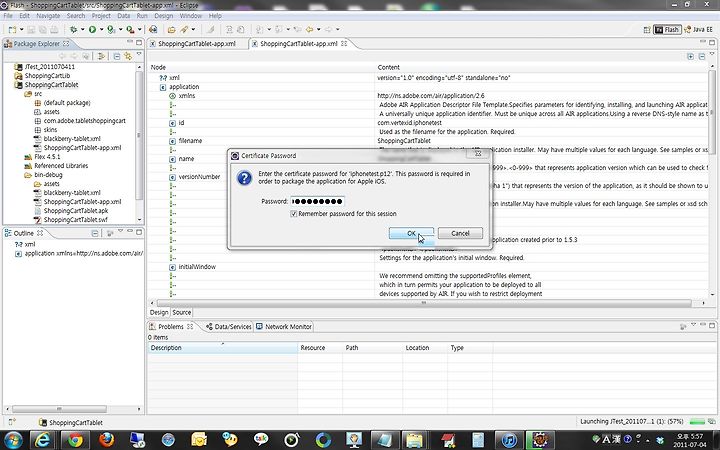Click Collapse All icon in XML editor
720x450 pixels.
(702, 56)
